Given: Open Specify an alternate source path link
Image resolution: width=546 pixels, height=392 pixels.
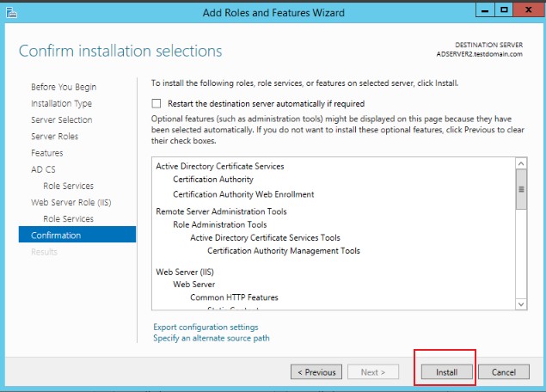Looking at the screenshot, I should (212, 338).
